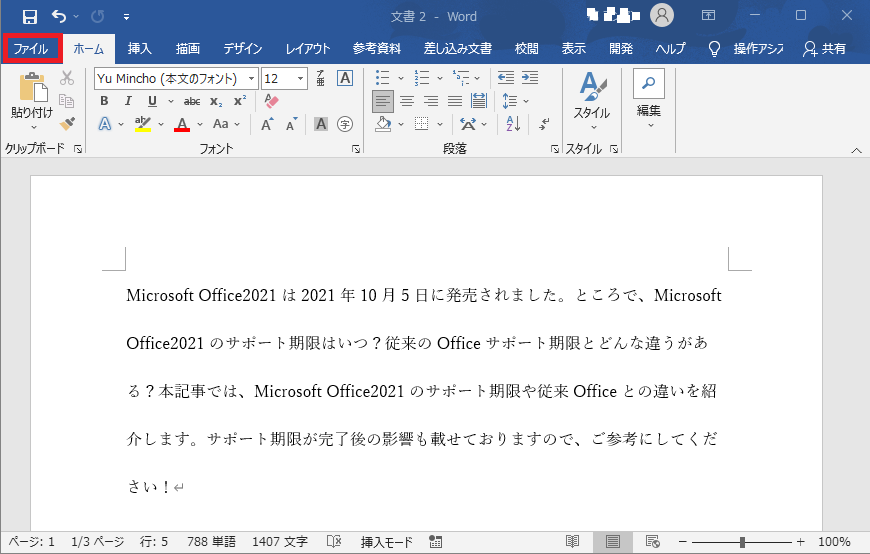This screenshot has width=870, height=554.
Task: Center align the paragraph
Action: (x=407, y=101)
